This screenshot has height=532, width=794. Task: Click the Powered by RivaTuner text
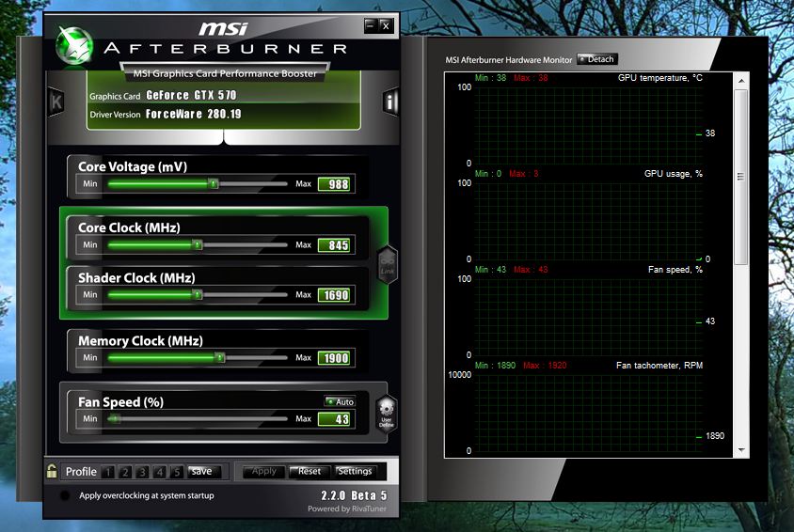tap(347, 509)
